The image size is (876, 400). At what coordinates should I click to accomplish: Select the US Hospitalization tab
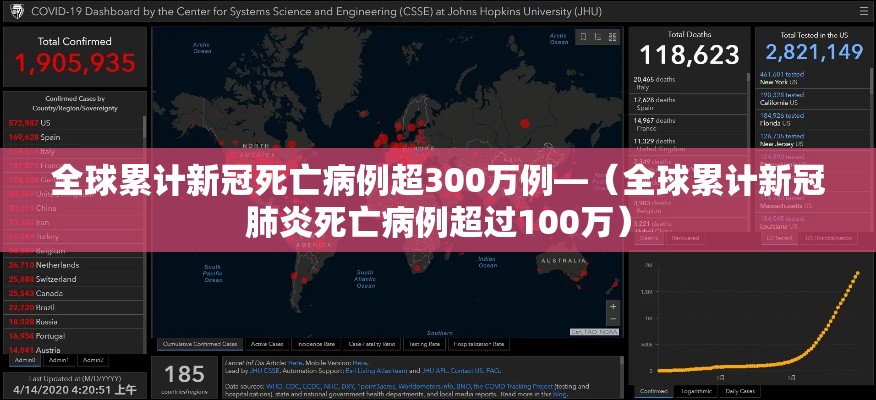tap(828, 238)
